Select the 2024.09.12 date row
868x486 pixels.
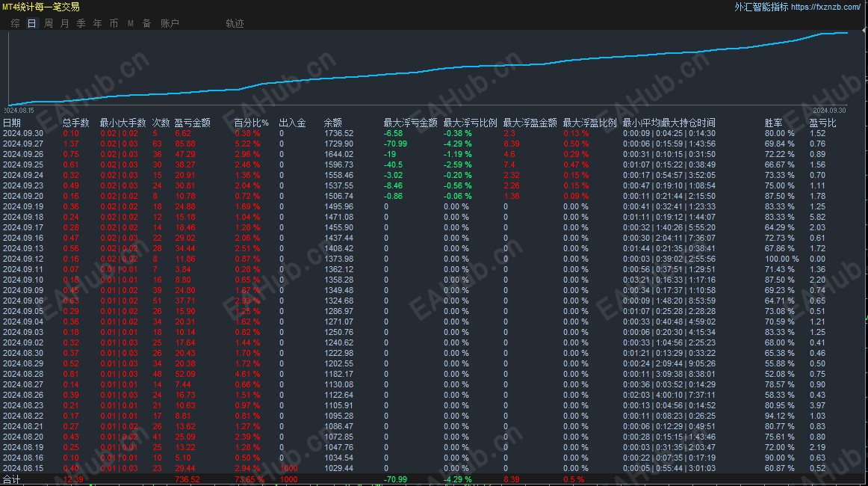pyautogui.click(x=23, y=259)
